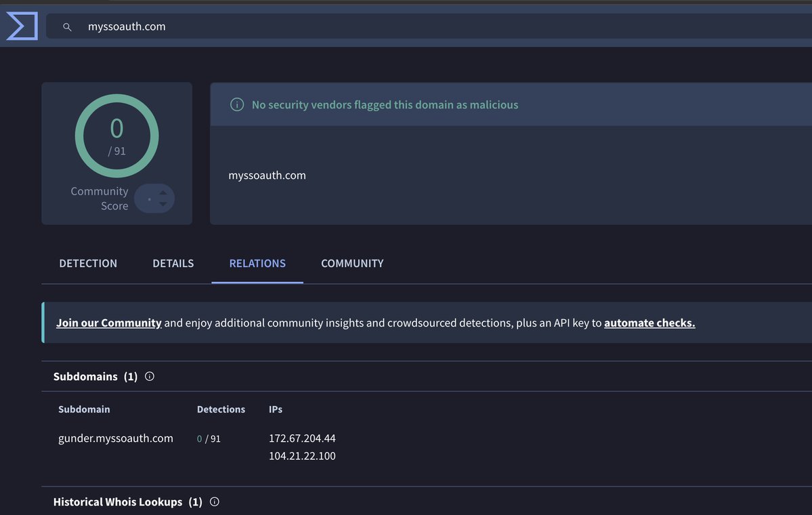Open the automate checks link
812x515 pixels.
point(649,323)
